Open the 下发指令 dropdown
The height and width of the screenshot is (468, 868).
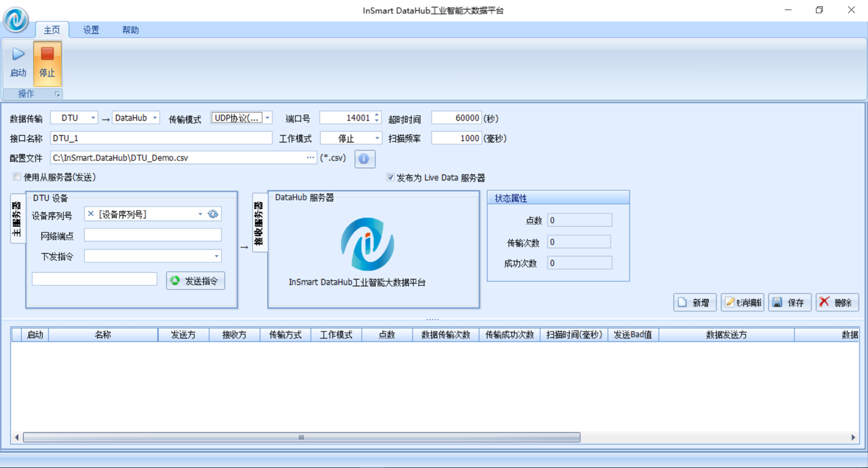pyautogui.click(x=217, y=256)
